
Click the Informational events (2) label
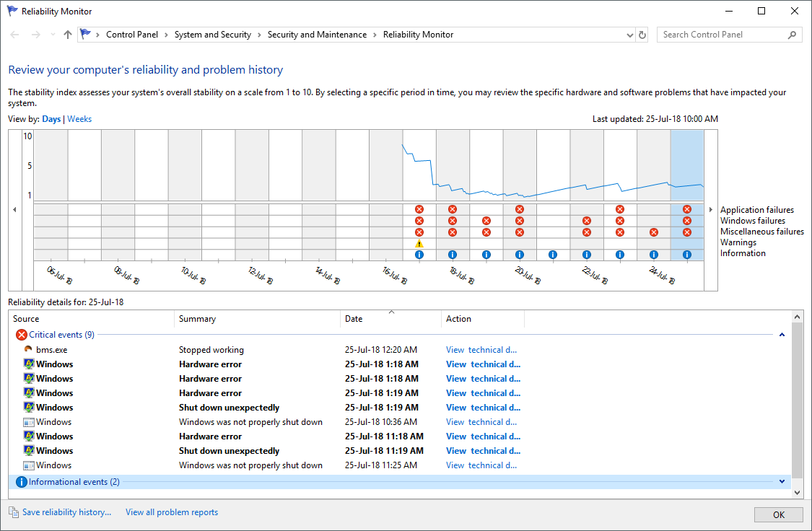click(x=74, y=482)
